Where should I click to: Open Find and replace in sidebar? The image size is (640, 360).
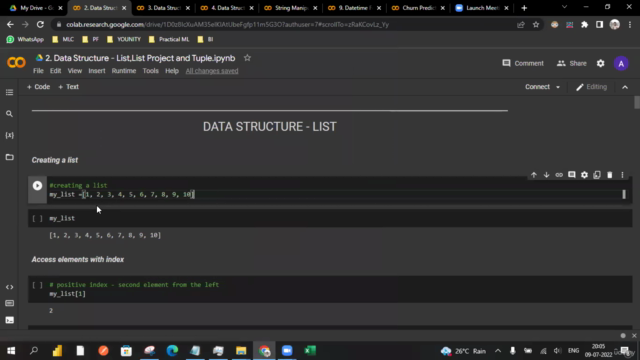pos(9,114)
